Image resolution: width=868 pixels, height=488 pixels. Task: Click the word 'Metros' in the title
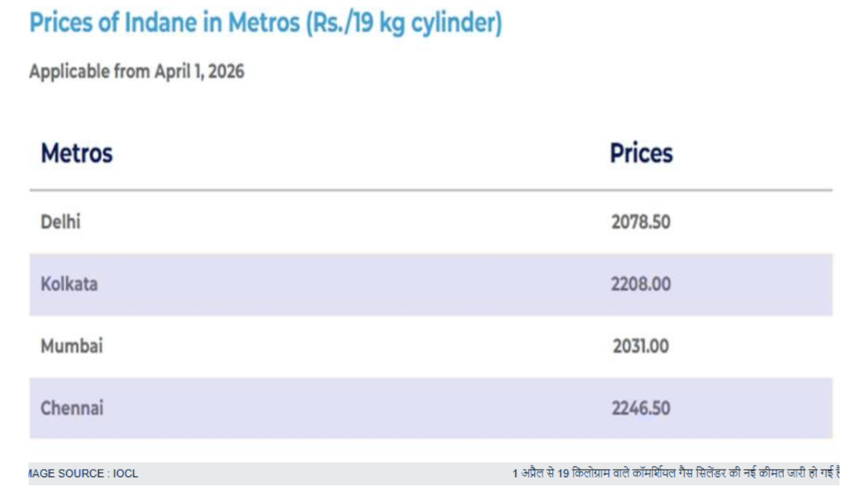coord(264,24)
